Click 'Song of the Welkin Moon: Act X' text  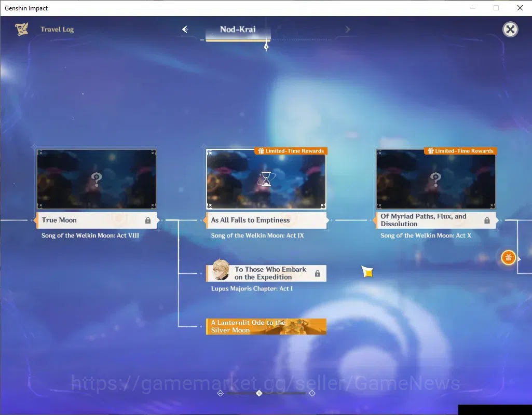pyautogui.click(x=426, y=236)
